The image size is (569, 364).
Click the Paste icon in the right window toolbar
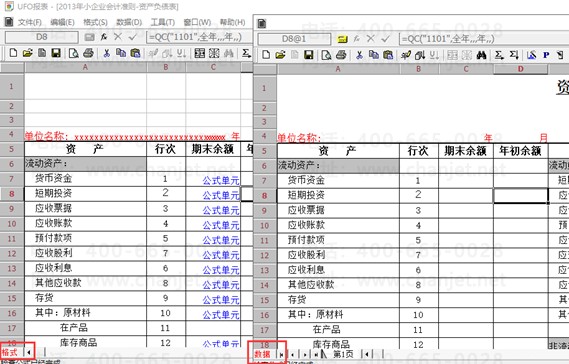click(388, 55)
